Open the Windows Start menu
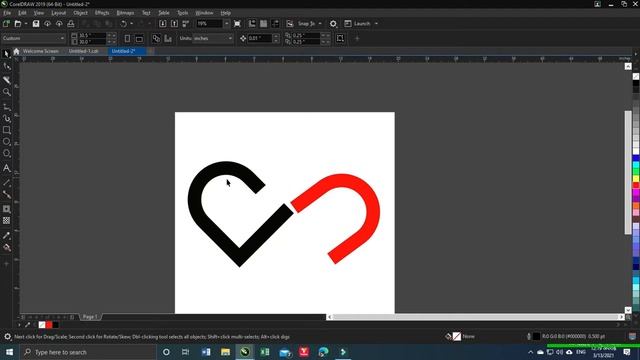The width and height of the screenshot is (640, 360). [9, 352]
